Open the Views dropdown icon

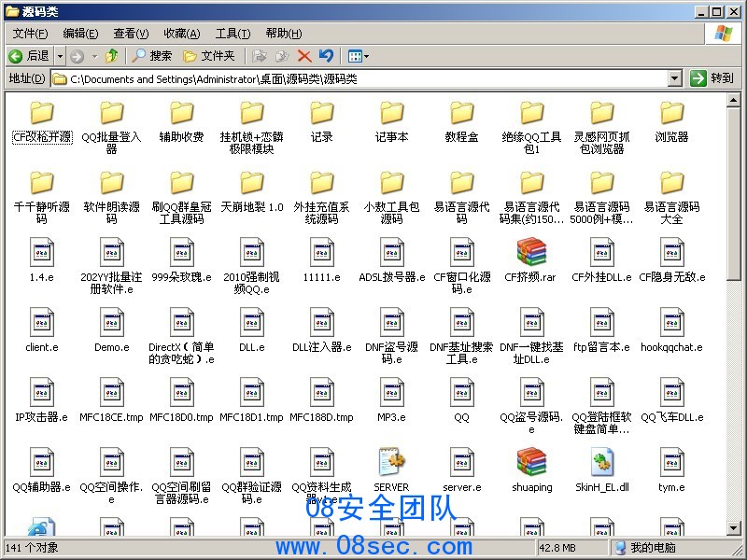tap(359, 56)
